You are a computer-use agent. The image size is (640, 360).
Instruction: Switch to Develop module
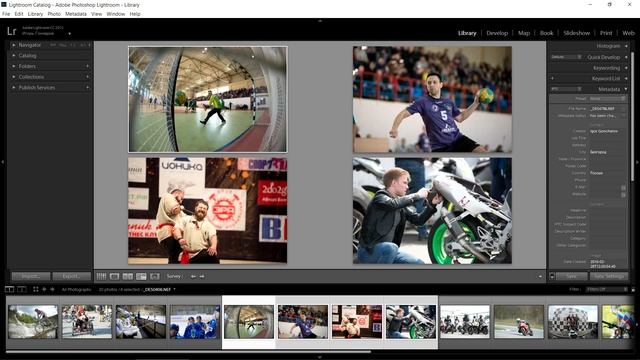pyautogui.click(x=497, y=33)
